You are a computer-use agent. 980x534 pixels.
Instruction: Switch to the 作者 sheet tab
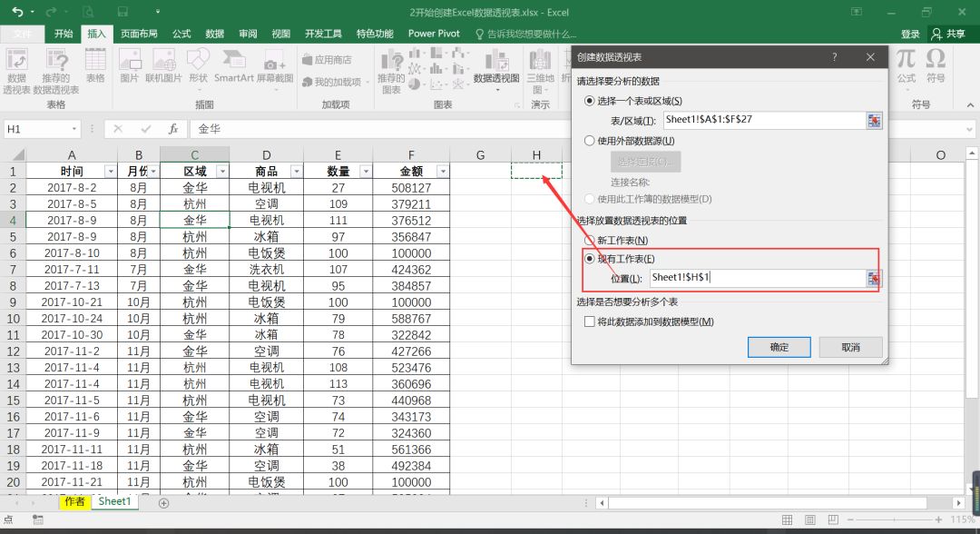(x=74, y=501)
